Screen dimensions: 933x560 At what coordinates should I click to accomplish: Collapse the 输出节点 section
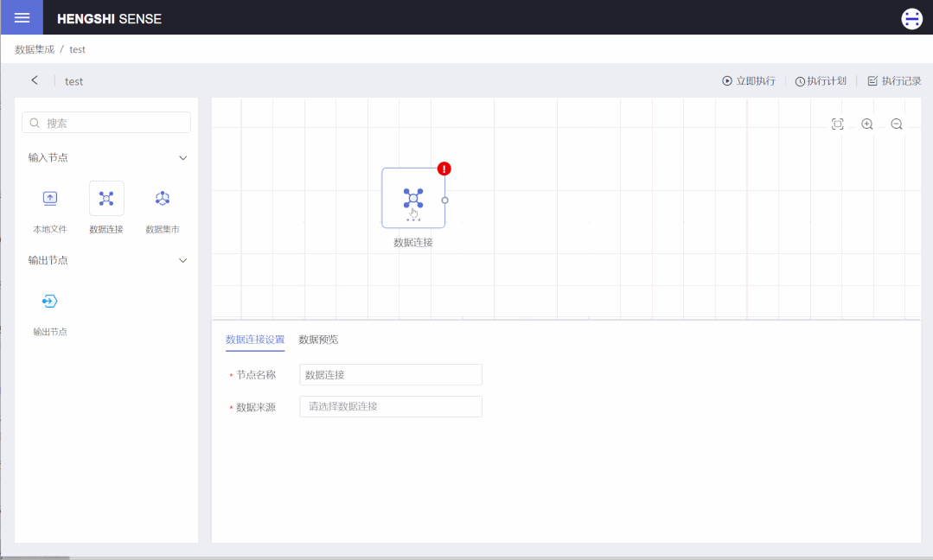coord(182,260)
